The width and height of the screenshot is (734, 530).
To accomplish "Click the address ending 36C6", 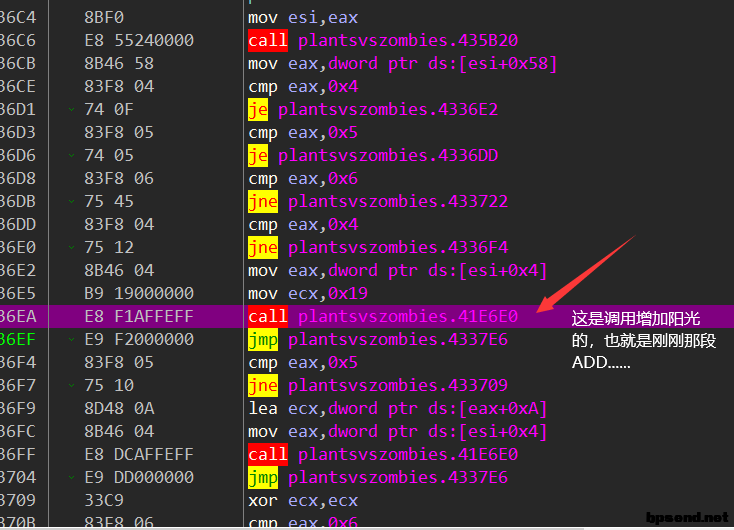I will (18, 41).
